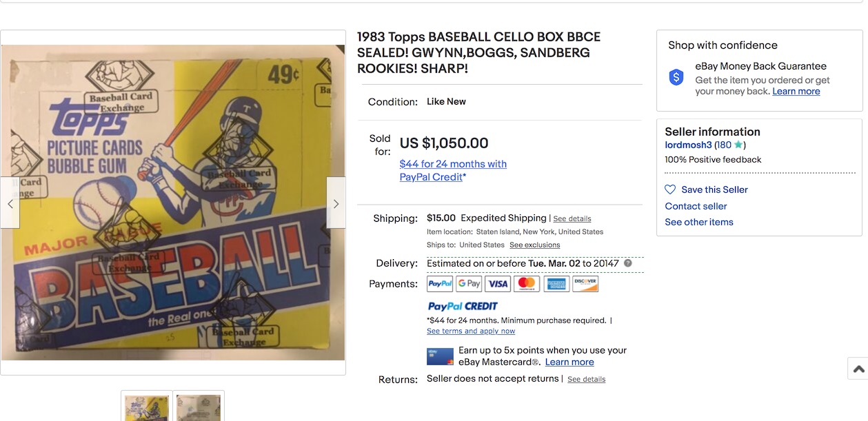Image resolution: width=868 pixels, height=421 pixels.
Task: Click the Money Back Guarantee shield icon
Action: pyautogui.click(x=676, y=78)
